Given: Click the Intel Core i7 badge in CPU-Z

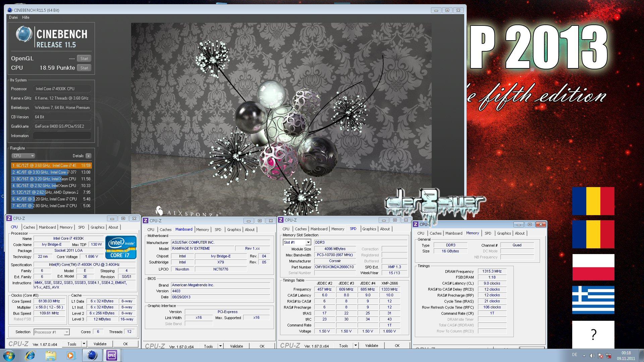Looking at the screenshot, I should tap(121, 247).
